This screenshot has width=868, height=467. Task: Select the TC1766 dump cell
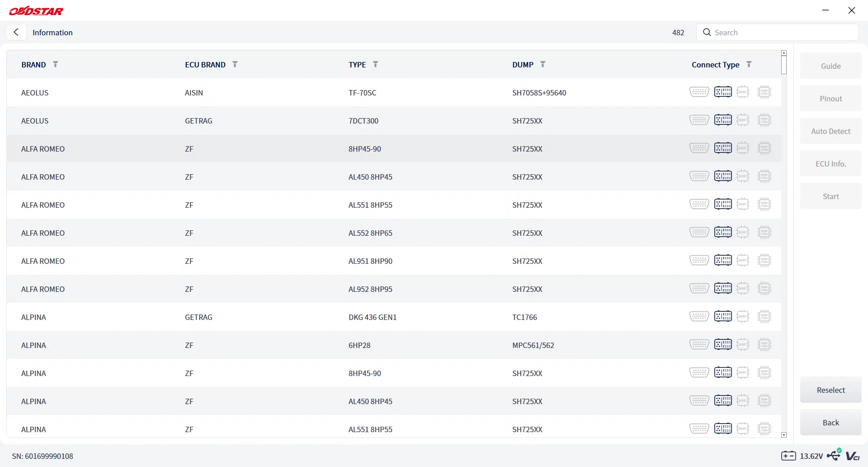tap(524, 317)
